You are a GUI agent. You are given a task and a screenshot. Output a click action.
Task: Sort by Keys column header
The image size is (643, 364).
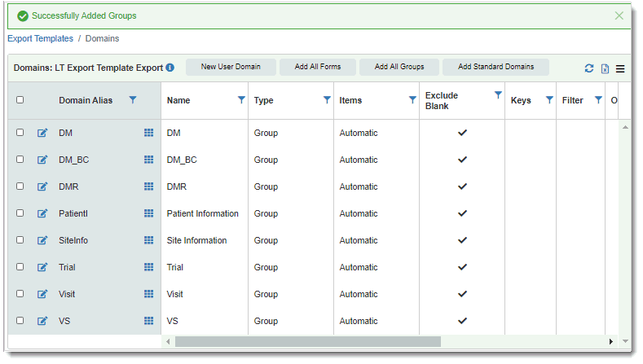[x=521, y=100]
